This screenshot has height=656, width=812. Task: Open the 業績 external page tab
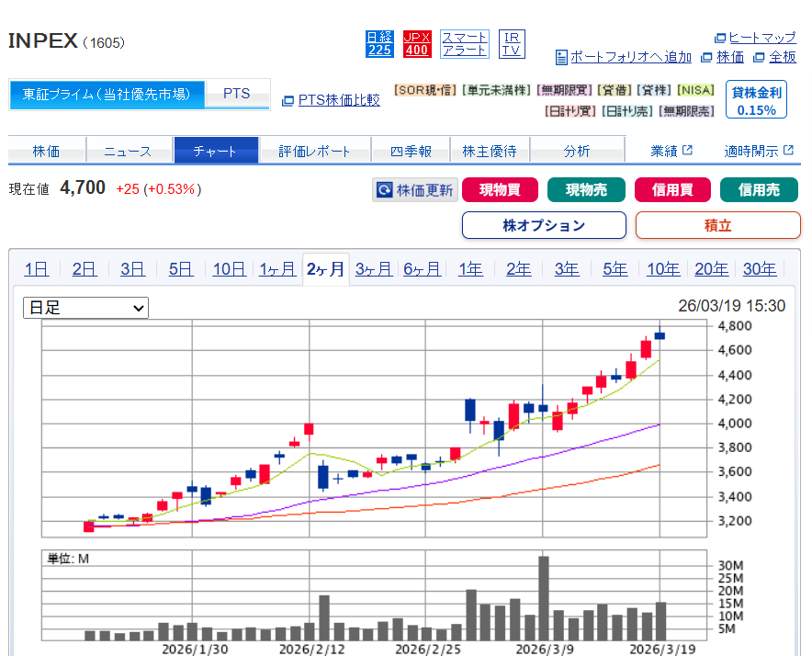671,151
